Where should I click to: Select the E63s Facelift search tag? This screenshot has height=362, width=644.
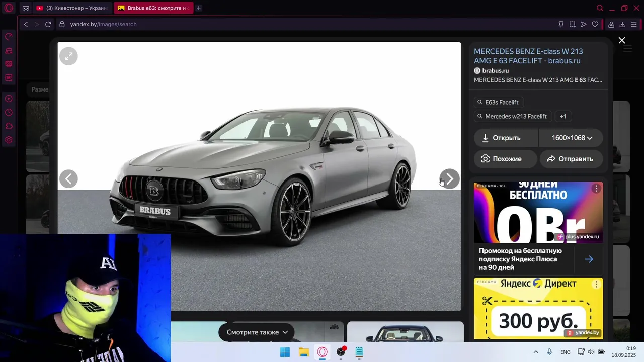pyautogui.click(x=498, y=102)
